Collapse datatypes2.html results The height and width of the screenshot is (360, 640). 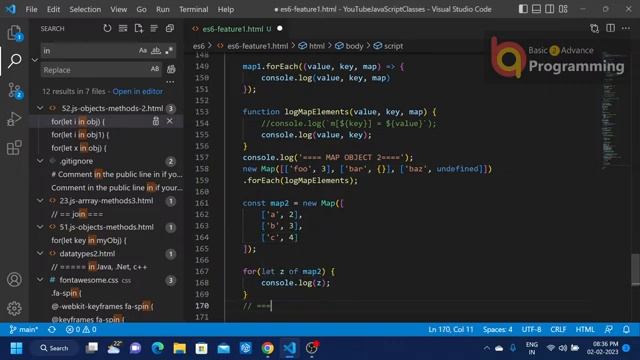point(40,253)
